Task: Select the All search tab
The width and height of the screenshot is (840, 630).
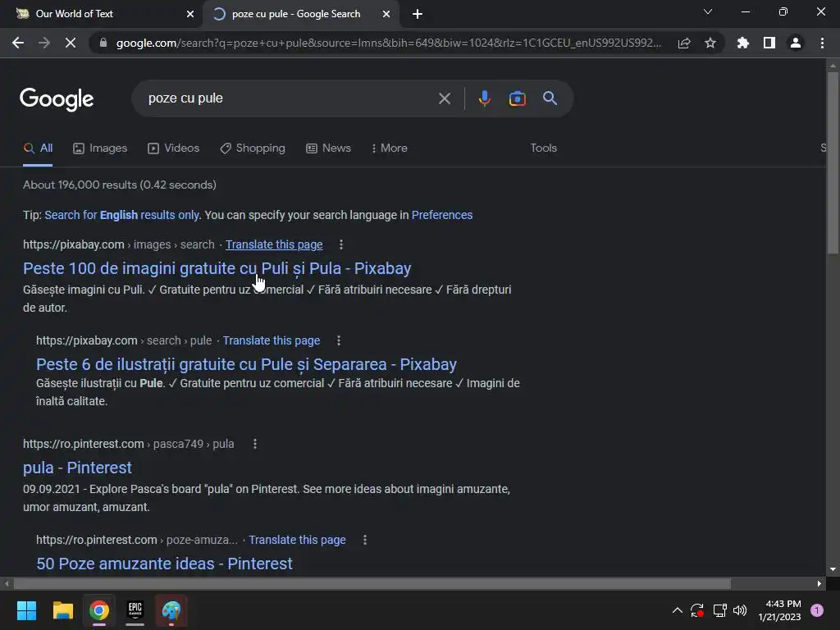Action: tap(38, 148)
